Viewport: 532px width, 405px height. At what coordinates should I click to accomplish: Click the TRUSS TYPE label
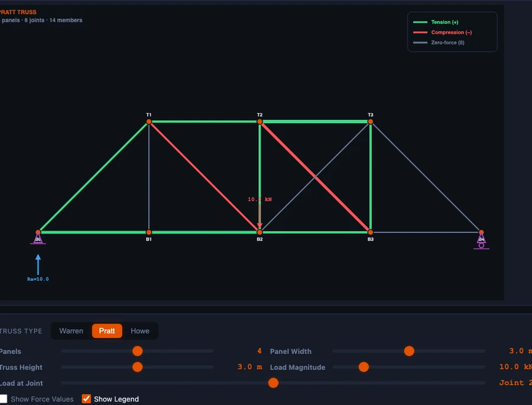21,331
